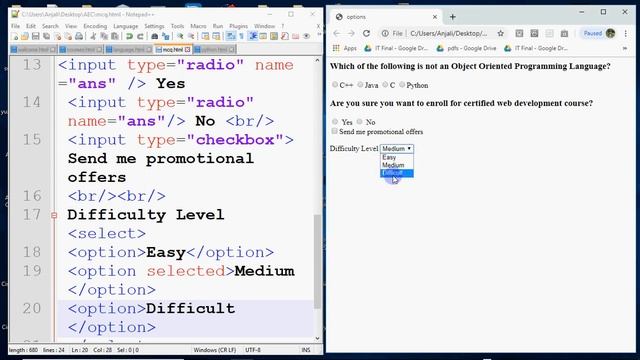Pick Medium from the difficulty list

[397, 165]
